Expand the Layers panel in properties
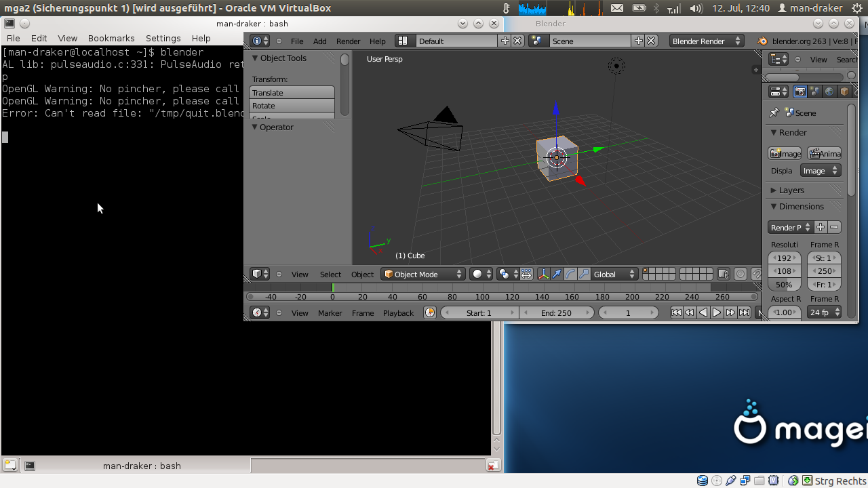This screenshot has height=488, width=868. click(774, 190)
